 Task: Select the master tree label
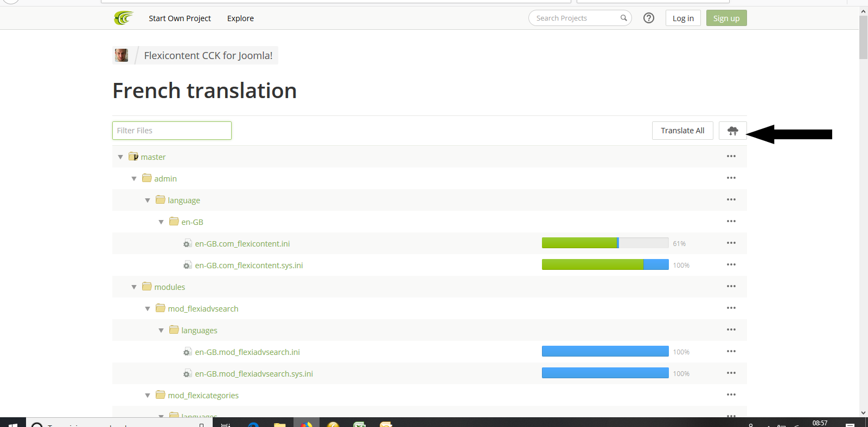click(x=153, y=157)
